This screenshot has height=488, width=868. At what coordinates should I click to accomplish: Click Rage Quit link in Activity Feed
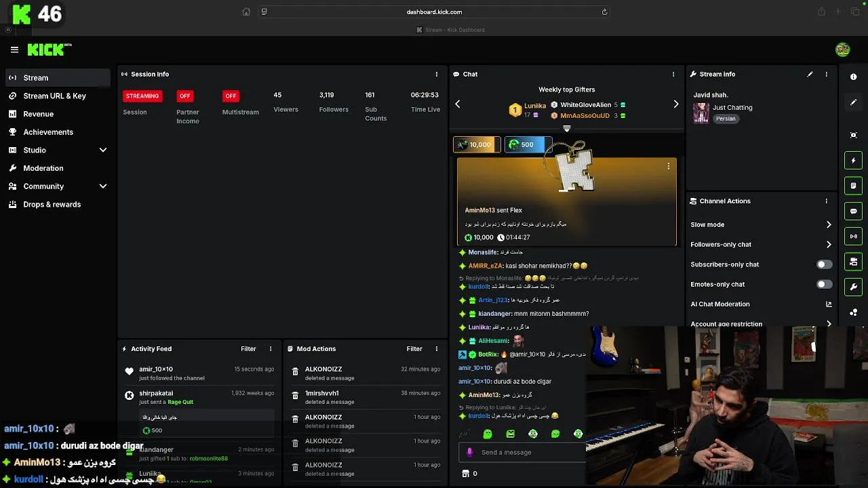[x=180, y=402]
